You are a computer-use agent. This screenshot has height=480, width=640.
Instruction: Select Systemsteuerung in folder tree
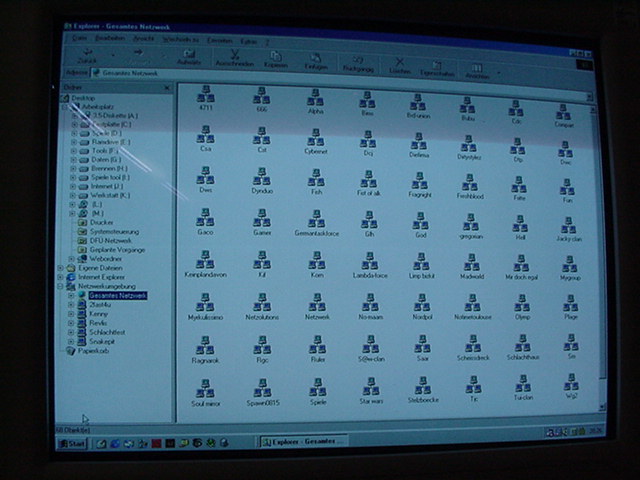click(x=114, y=231)
